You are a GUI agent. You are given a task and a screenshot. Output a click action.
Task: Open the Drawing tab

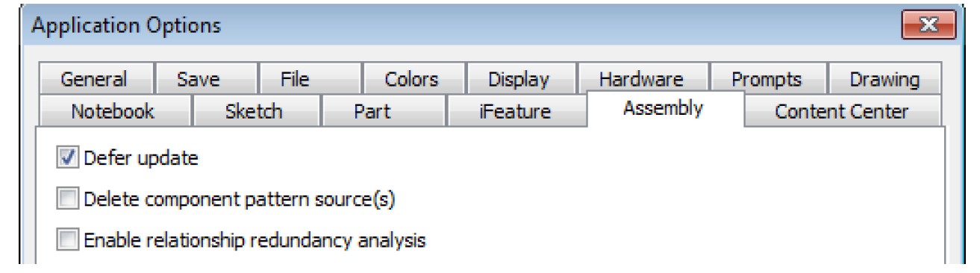click(884, 80)
